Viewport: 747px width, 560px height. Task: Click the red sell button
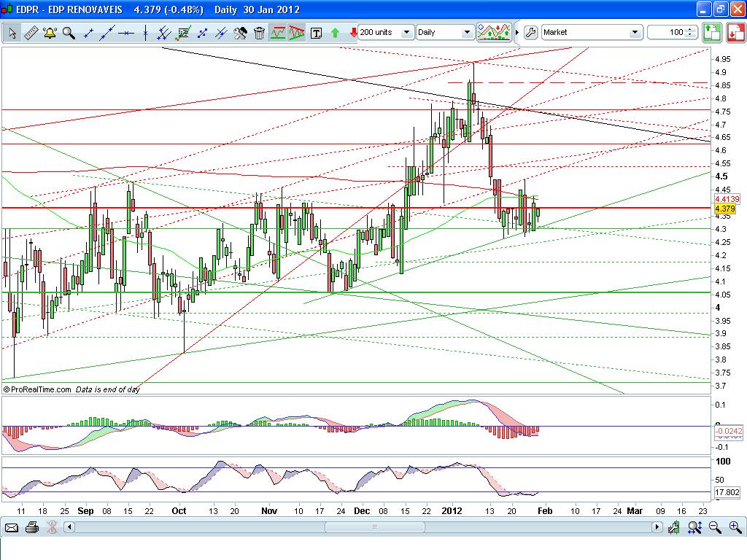[x=735, y=32]
